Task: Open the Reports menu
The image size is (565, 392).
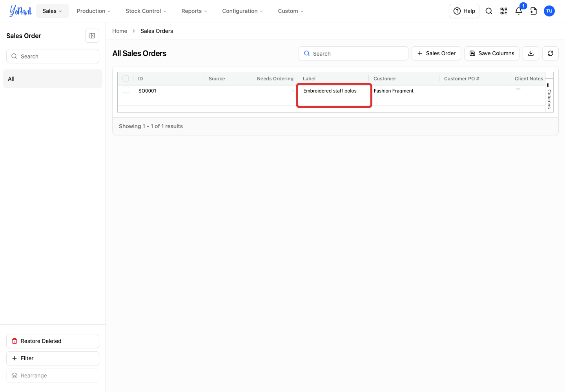Action: coord(194,11)
